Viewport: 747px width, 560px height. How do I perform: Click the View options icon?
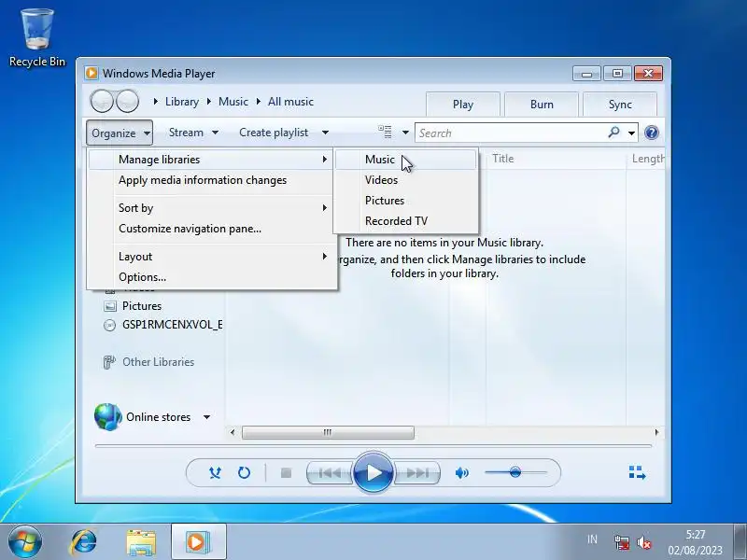pos(385,132)
